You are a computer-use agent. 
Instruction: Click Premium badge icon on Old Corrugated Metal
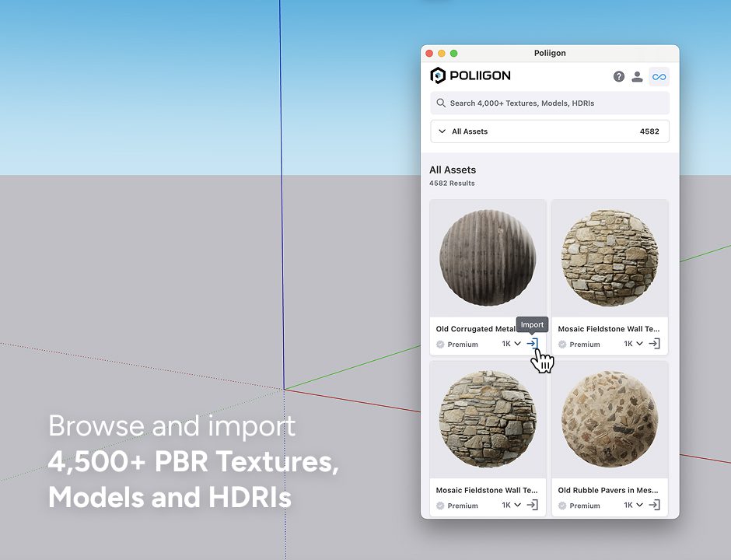(x=440, y=345)
